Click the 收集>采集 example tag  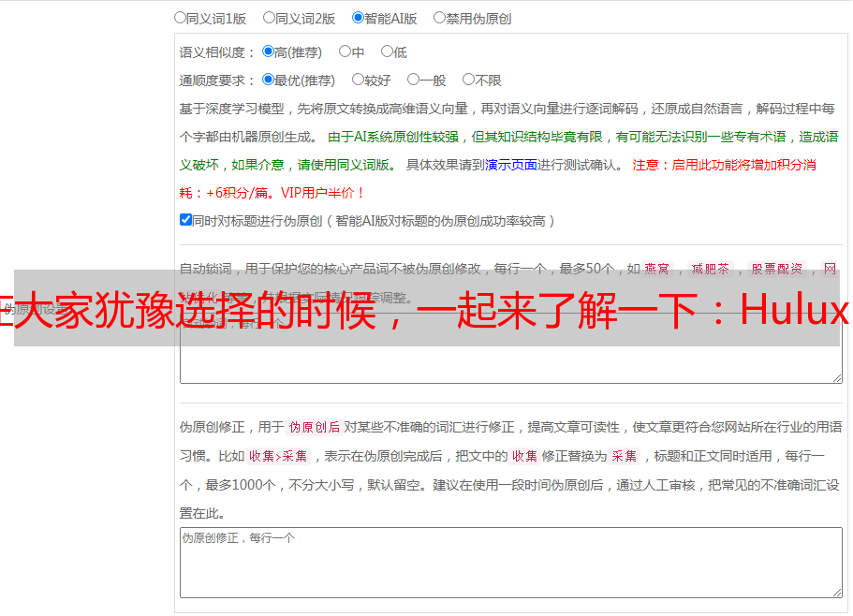[x=278, y=456]
